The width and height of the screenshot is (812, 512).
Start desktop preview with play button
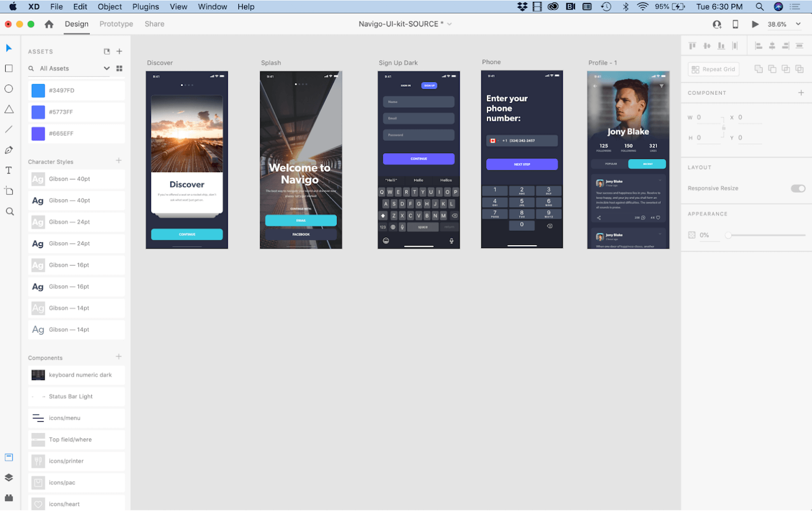755,24
